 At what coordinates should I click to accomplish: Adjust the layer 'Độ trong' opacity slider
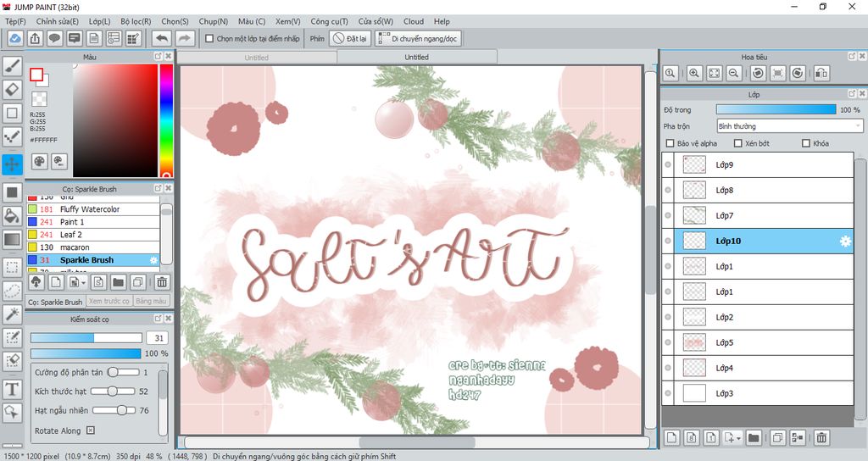[776, 109]
